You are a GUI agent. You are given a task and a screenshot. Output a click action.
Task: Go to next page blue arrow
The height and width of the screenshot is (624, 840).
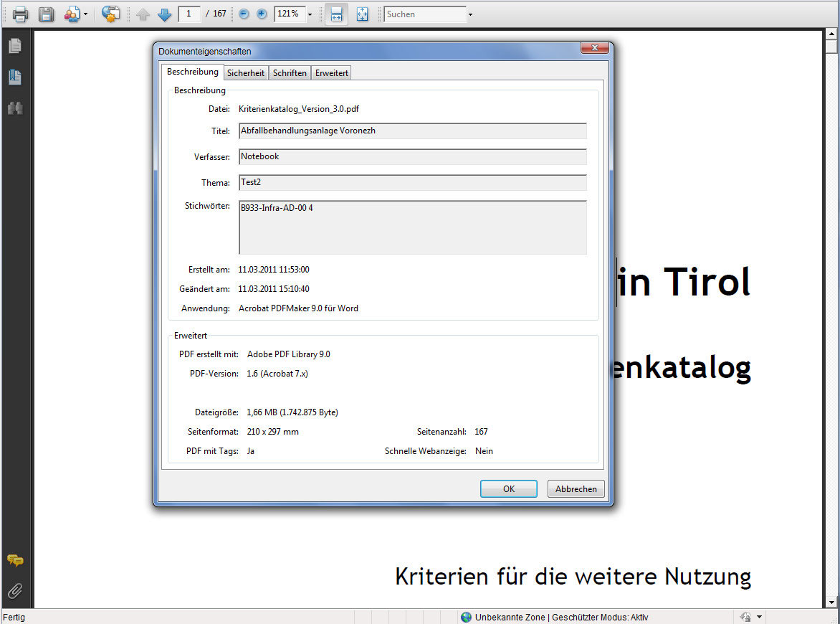click(164, 14)
